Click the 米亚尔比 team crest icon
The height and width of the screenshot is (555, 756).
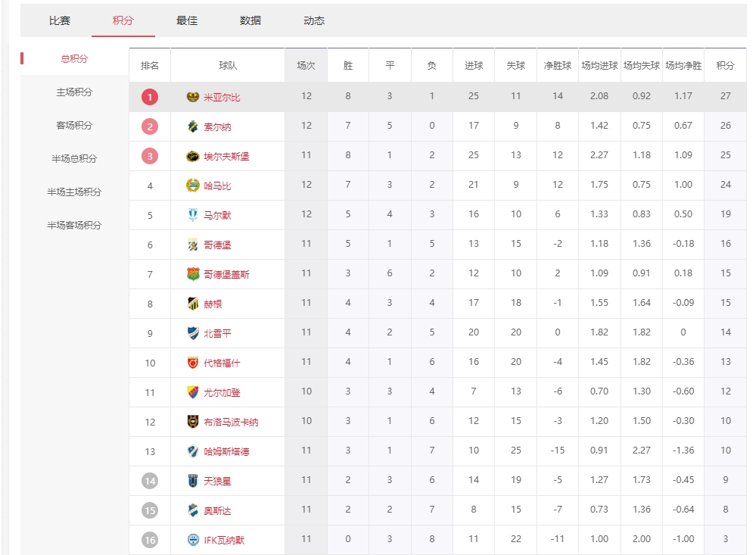click(x=193, y=97)
